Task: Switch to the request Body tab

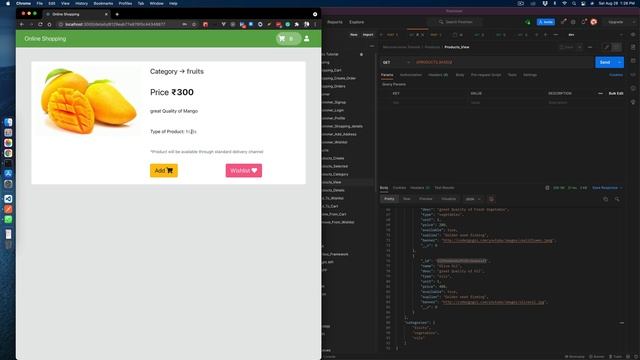Action: point(460,75)
